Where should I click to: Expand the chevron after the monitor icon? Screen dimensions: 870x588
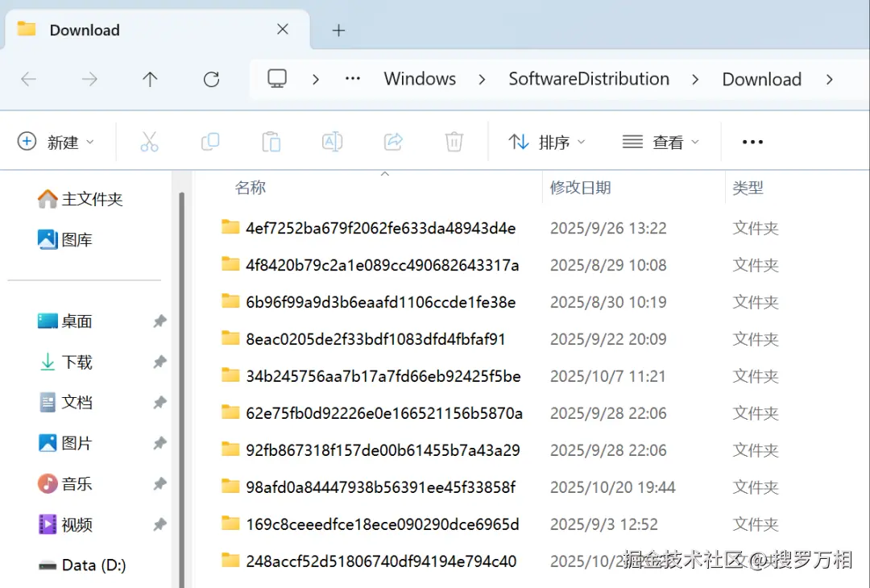[x=315, y=79]
